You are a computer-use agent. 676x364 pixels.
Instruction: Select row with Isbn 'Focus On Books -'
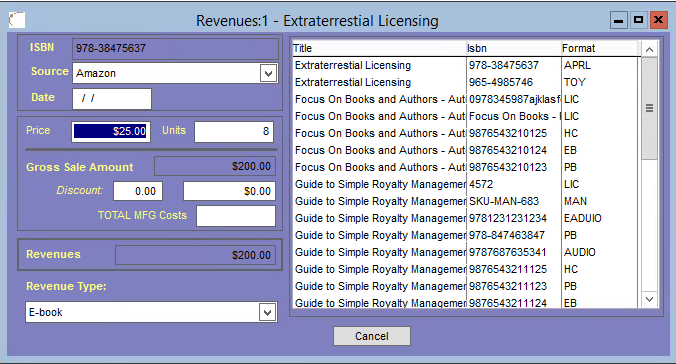click(x=465, y=116)
